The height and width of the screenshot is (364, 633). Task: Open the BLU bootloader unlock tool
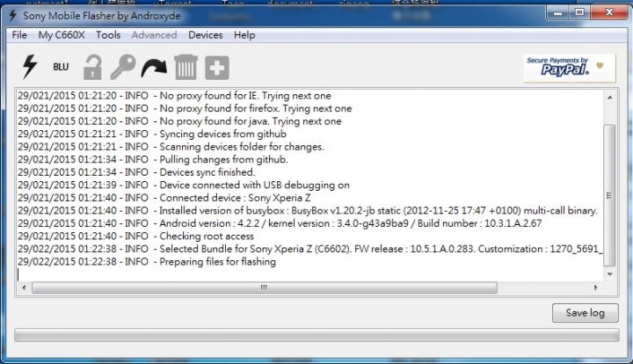(x=61, y=67)
